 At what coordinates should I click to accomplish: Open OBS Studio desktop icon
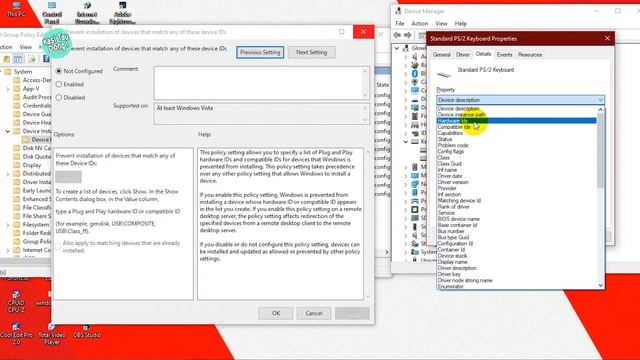[87, 331]
